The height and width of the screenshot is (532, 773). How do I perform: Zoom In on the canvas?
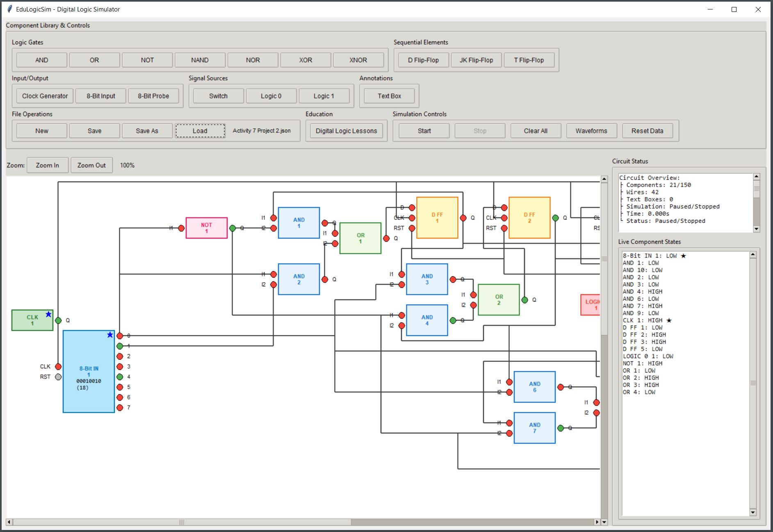[47, 165]
